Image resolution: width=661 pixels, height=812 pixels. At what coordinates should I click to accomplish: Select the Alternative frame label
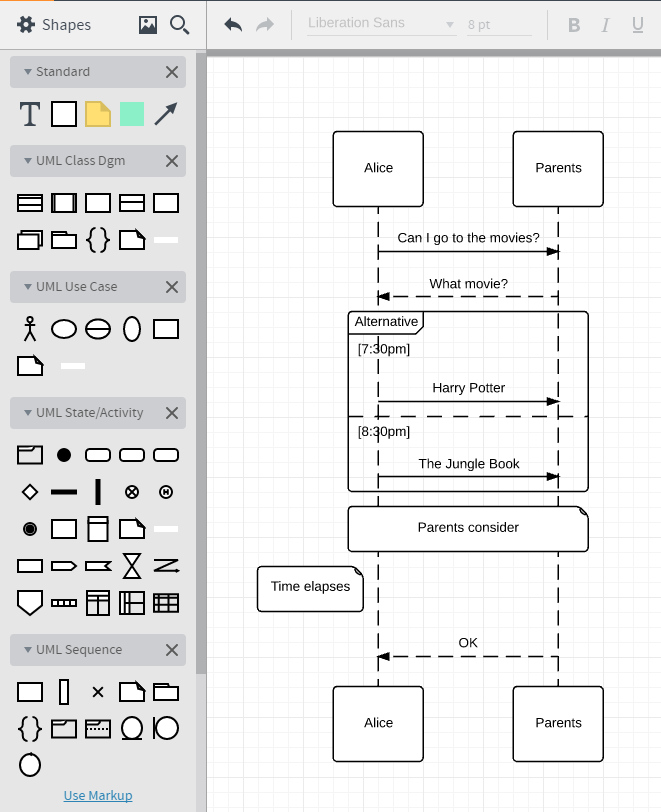(386, 322)
